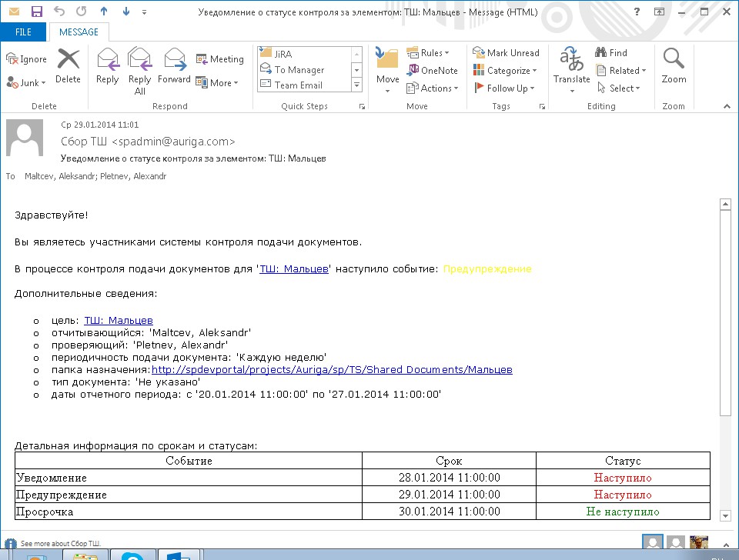Click the 'Предупреждение' yellow event text
This screenshot has height=560, width=739.
(487, 269)
